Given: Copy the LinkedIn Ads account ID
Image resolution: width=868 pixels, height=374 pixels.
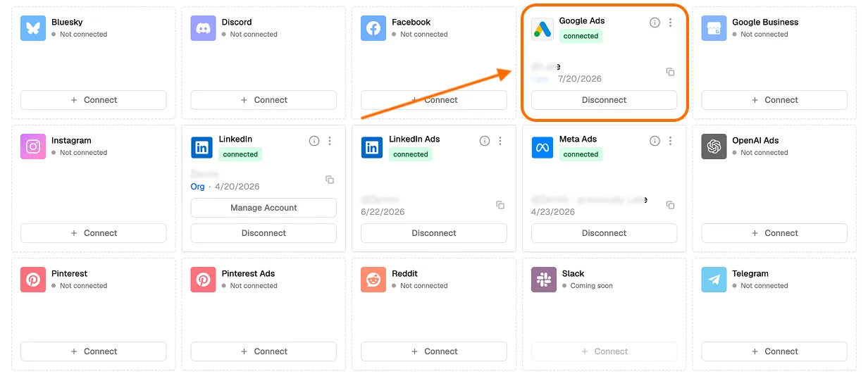Looking at the screenshot, I should pyautogui.click(x=500, y=205).
